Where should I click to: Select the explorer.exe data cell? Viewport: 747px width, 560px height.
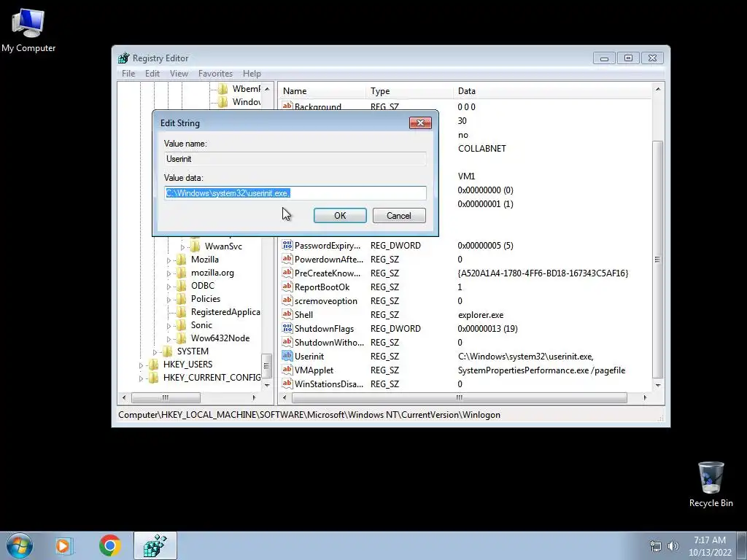(480, 315)
